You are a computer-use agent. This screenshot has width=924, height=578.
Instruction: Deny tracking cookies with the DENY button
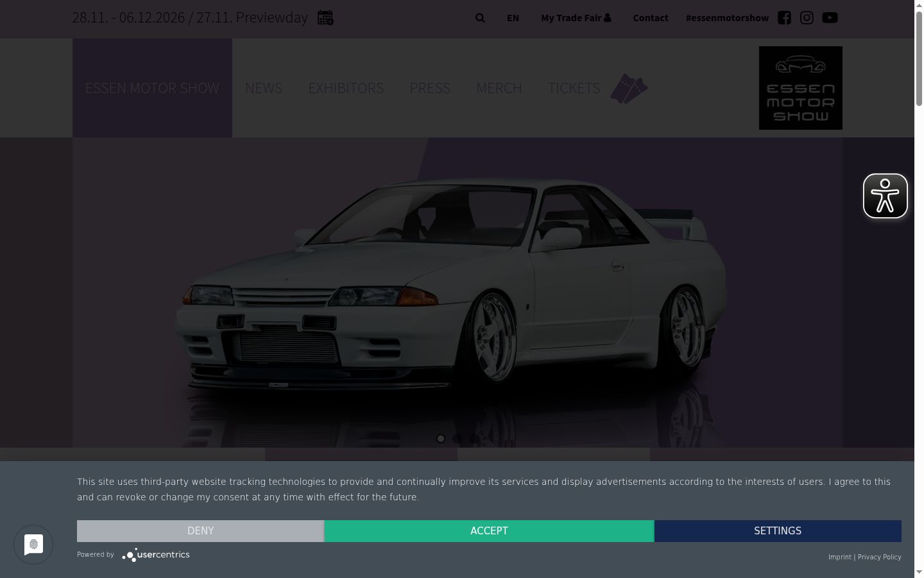[200, 531]
